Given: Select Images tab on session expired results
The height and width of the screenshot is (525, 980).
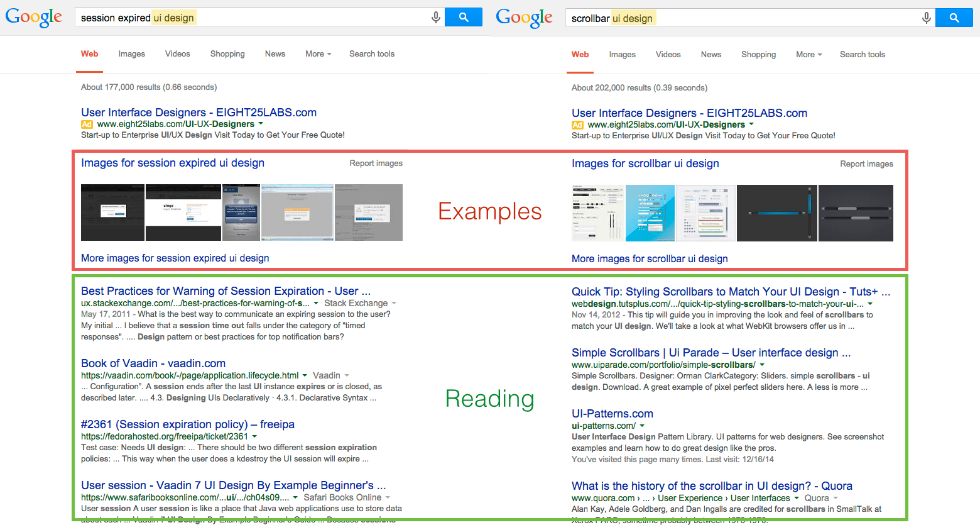Looking at the screenshot, I should coord(132,54).
